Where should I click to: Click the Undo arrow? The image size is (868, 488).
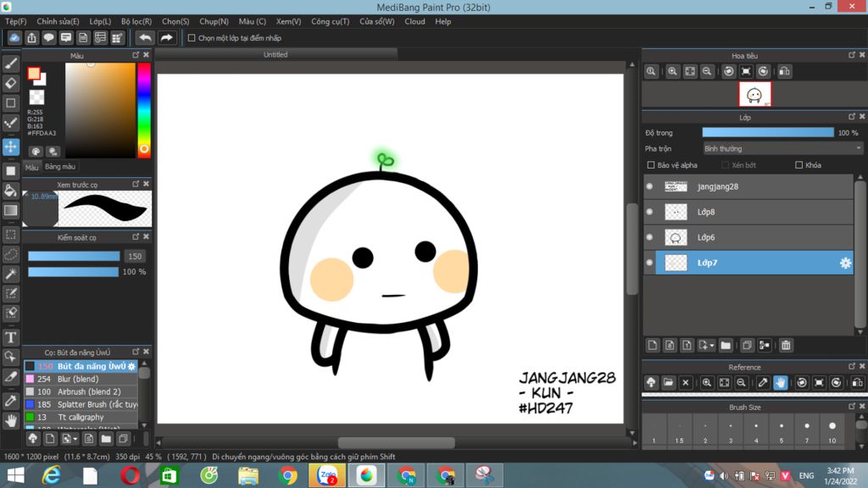point(145,37)
